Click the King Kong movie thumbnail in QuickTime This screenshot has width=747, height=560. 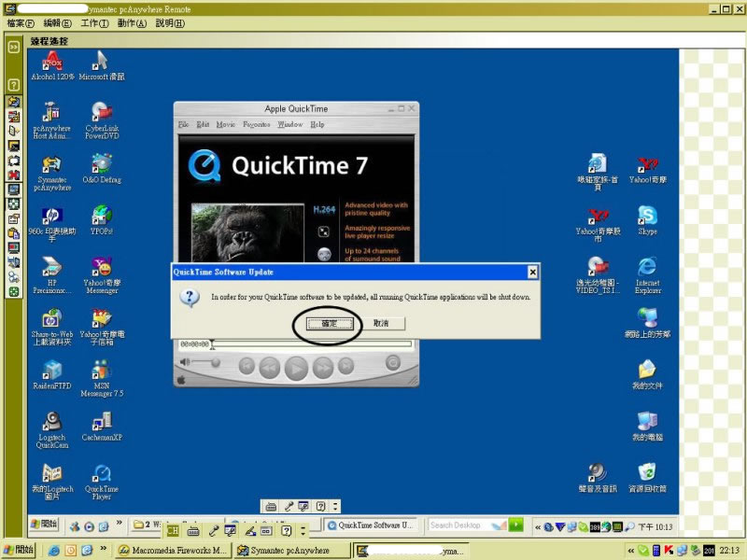click(247, 232)
